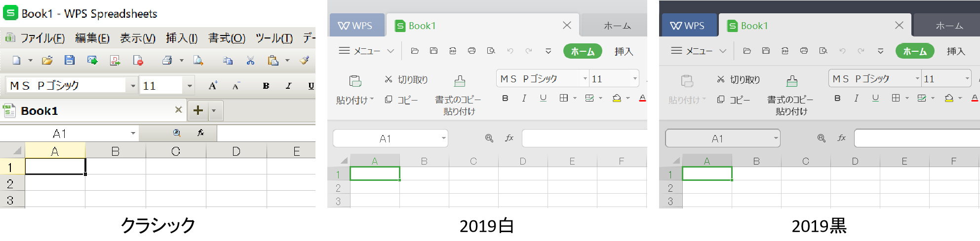Open fill color dropdown arrow in the middle window
980x241 pixels.
tap(628, 98)
